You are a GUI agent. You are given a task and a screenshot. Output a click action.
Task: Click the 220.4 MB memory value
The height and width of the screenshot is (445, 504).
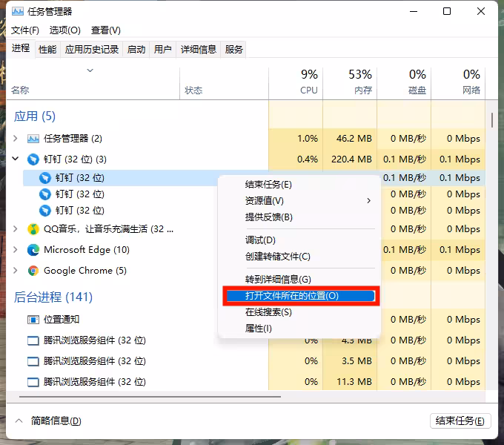[x=351, y=159]
